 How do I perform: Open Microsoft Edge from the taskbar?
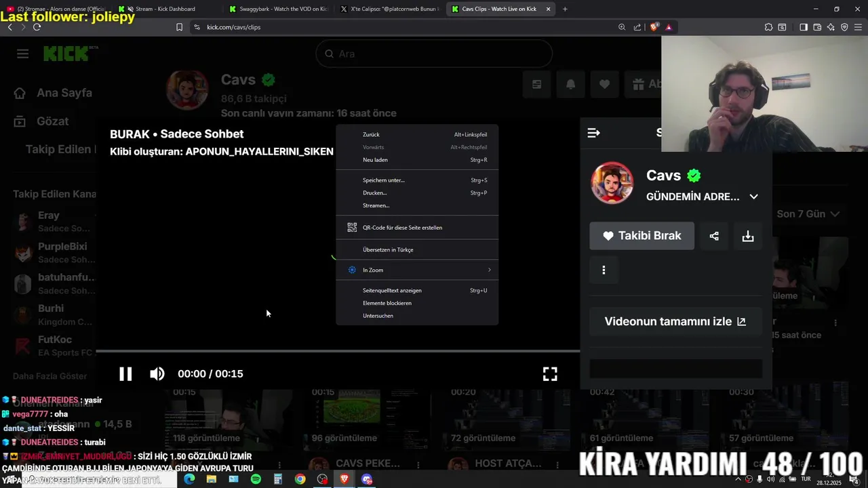coord(189,479)
